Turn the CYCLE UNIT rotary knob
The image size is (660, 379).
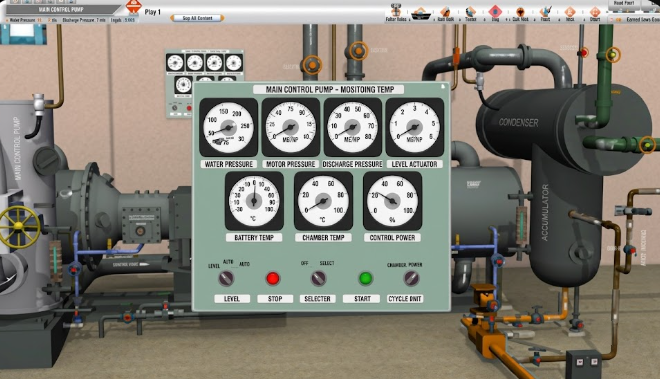[x=411, y=278]
